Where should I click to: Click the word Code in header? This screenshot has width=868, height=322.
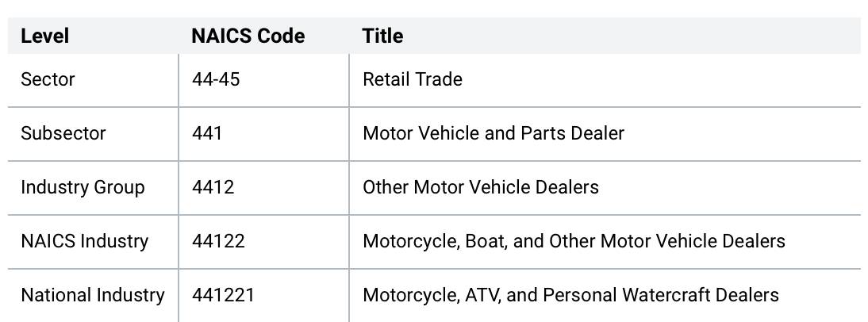281,36
